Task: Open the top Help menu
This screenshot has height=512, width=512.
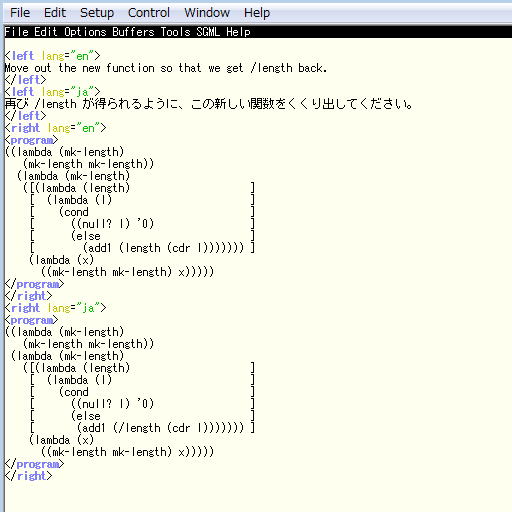Action: tap(257, 13)
